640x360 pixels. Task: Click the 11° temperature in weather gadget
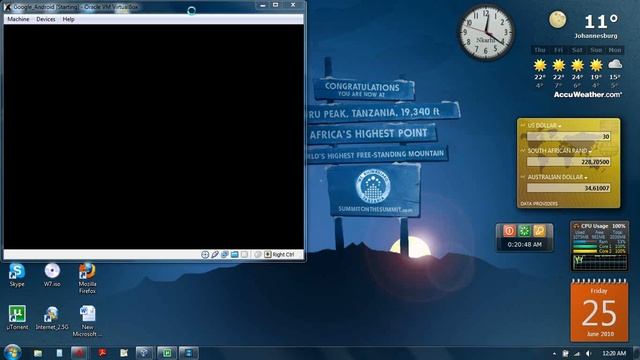601,21
